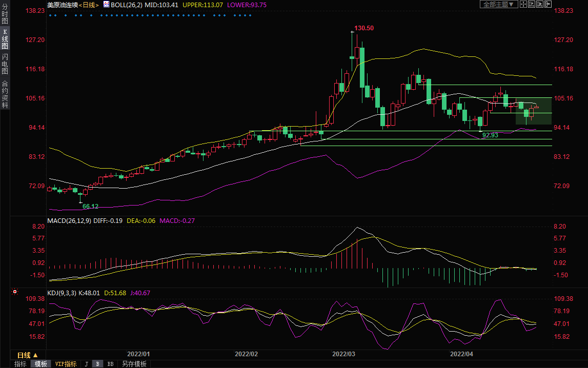Click the chart playback icon

[x=540, y=4]
